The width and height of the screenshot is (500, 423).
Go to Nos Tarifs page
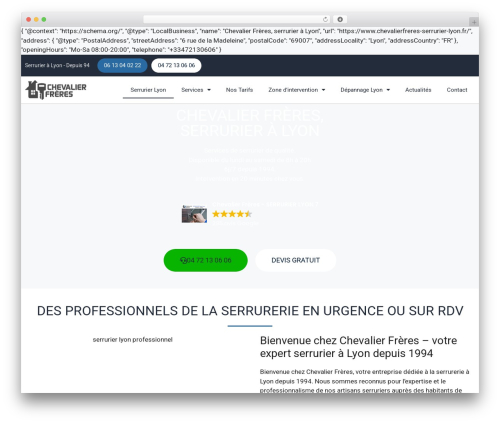pyautogui.click(x=239, y=90)
